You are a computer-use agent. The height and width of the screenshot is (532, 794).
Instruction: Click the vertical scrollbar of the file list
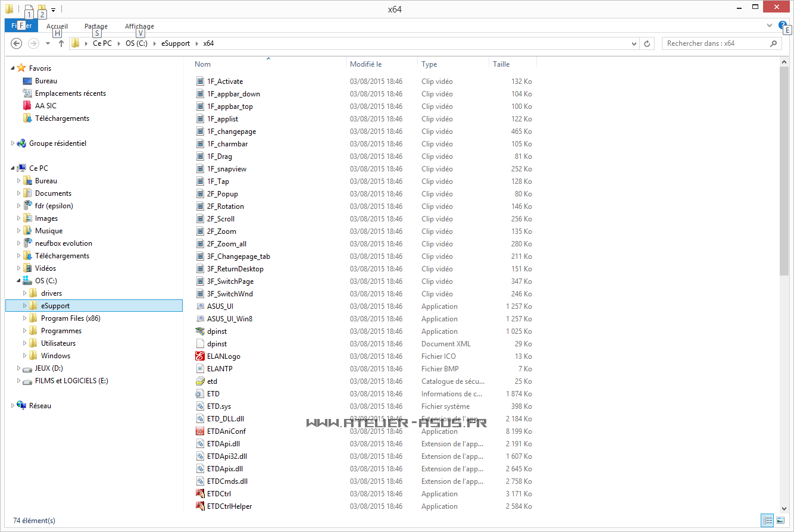coord(784,179)
